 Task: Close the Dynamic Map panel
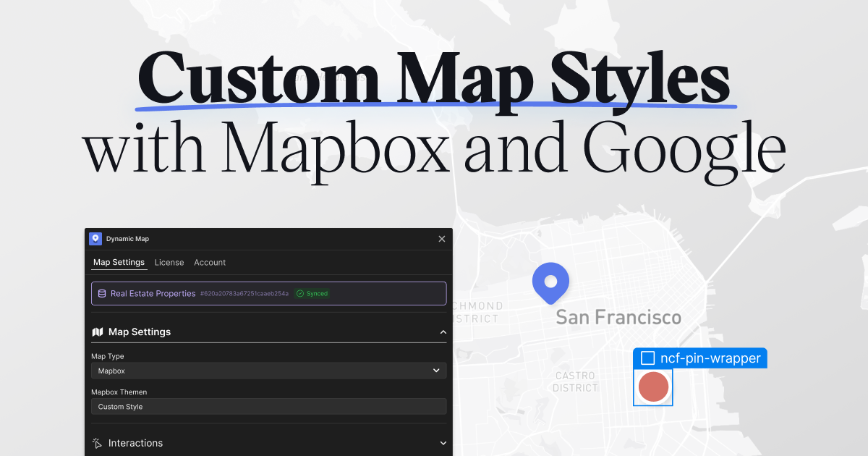[x=441, y=238]
